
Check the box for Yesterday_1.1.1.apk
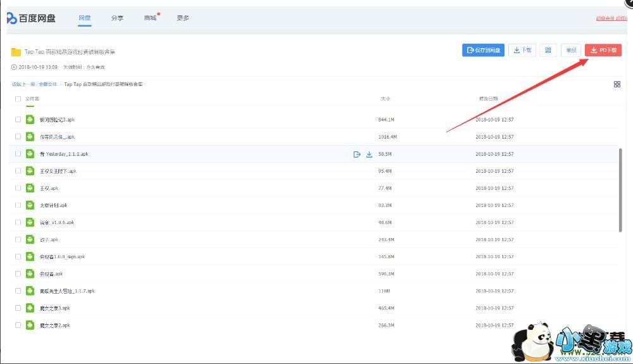coord(18,154)
